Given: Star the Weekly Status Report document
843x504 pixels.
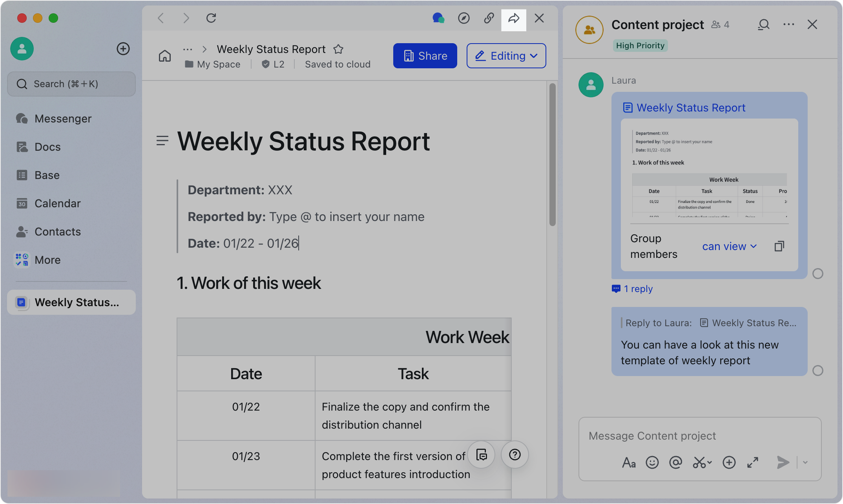Looking at the screenshot, I should pos(338,49).
